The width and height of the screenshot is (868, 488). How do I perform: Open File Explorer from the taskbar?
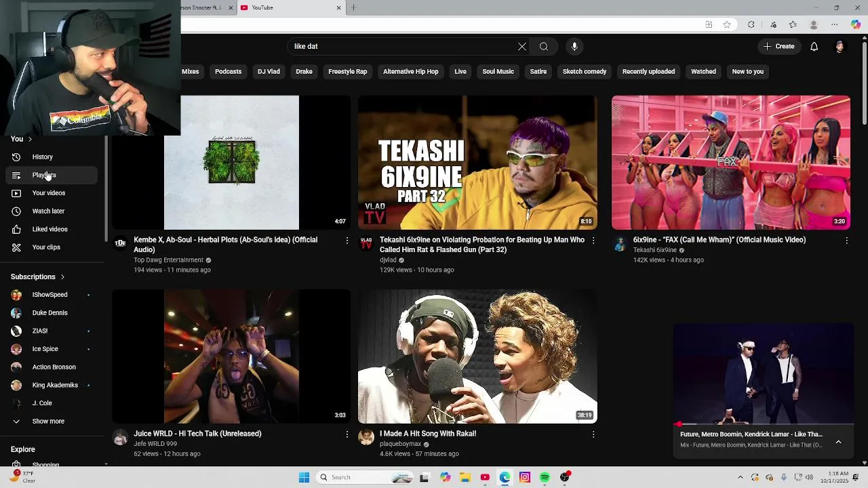465,477
